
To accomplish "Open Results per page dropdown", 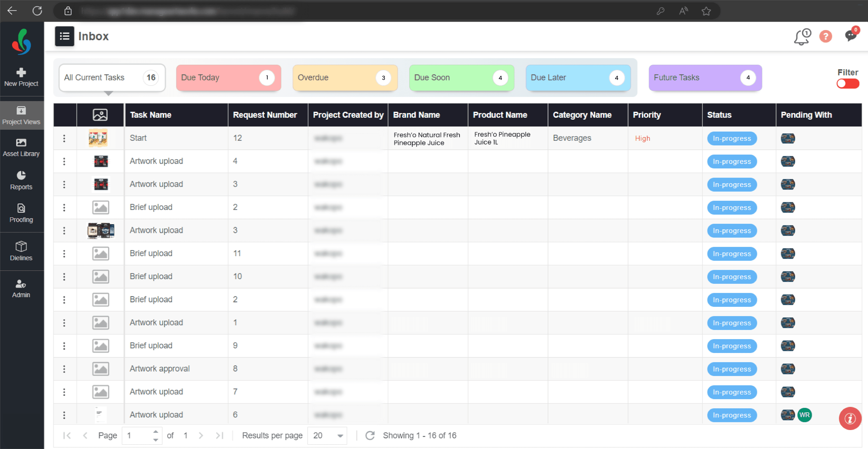I will (x=327, y=435).
